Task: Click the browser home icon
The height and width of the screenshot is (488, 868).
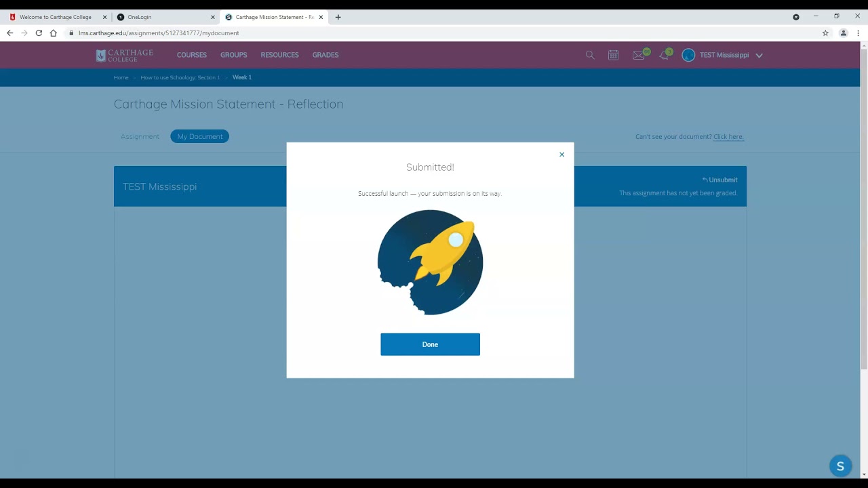Action: tap(54, 33)
